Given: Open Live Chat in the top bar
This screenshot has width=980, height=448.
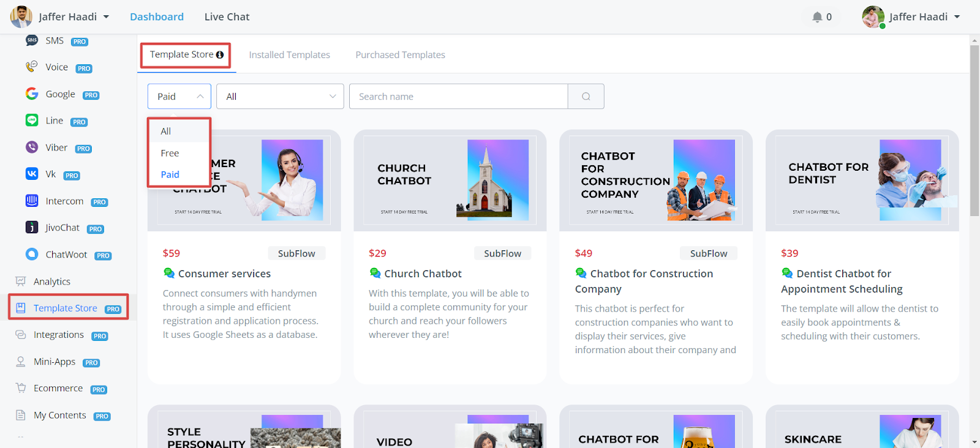Looking at the screenshot, I should click(x=227, y=17).
